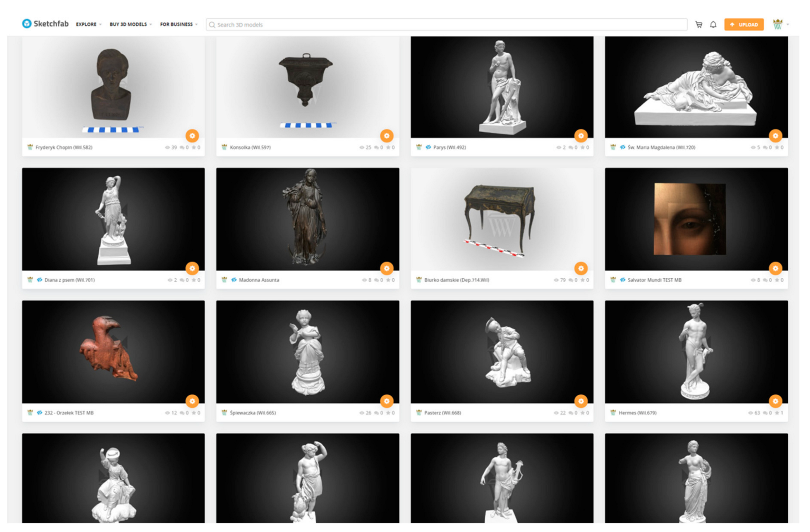The image size is (810, 532).
Task: Click hidden-eye icon beside Parys title
Action: point(428,147)
